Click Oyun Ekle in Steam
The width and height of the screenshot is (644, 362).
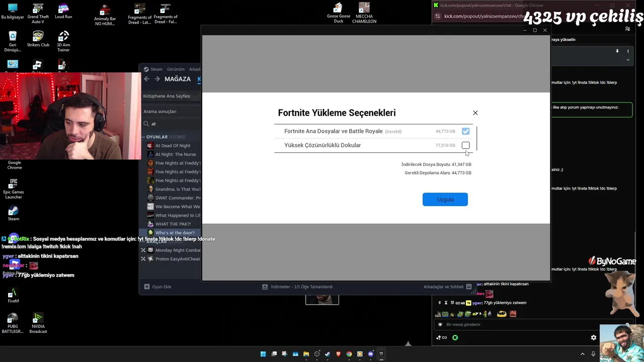[158, 287]
